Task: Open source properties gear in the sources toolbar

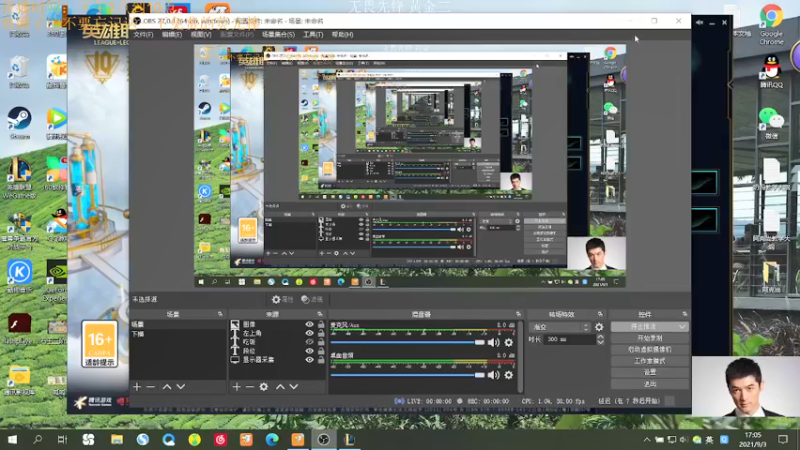Action: pos(264,387)
